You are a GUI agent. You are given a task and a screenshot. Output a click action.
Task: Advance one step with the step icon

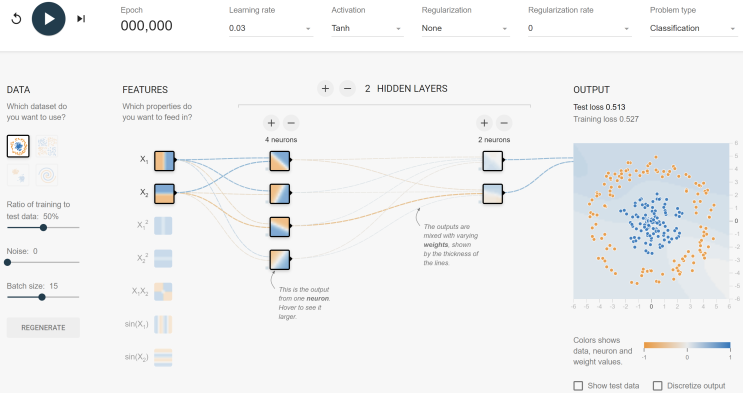[81, 18]
